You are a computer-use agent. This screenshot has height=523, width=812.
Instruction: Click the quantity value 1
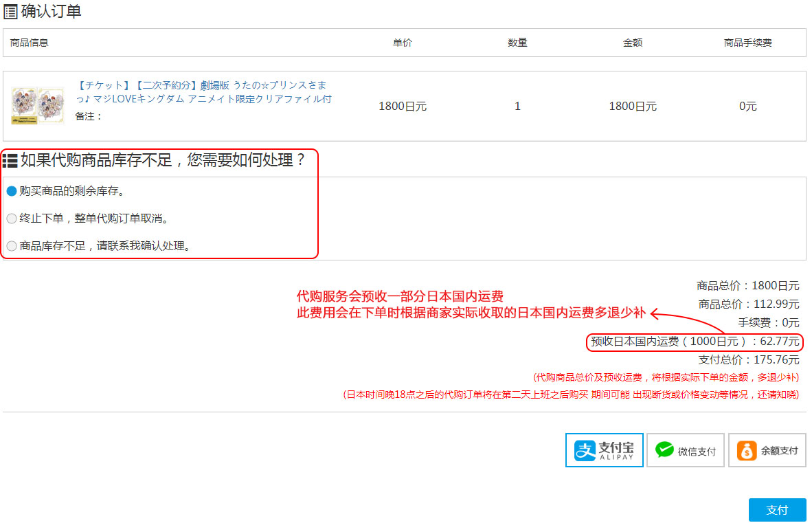[x=517, y=106]
